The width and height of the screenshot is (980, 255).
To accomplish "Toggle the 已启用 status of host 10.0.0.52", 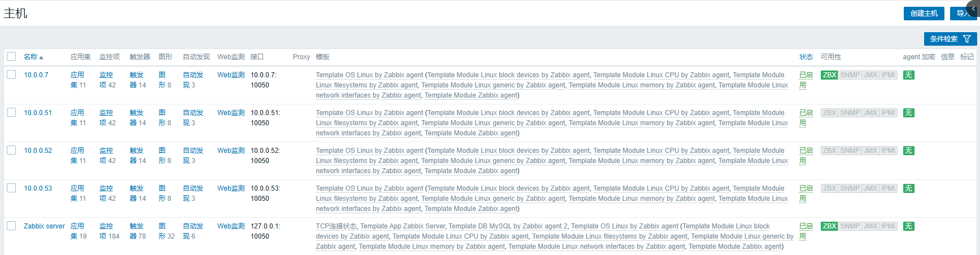I will pos(806,156).
